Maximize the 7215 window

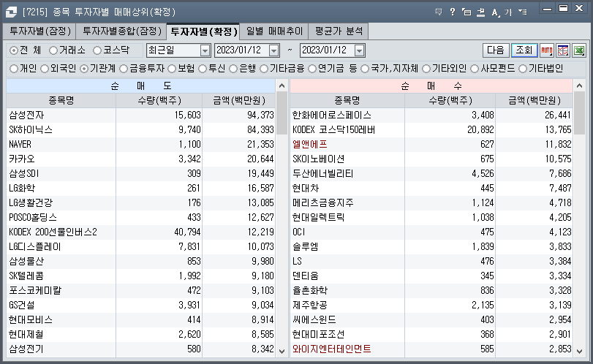point(563,8)
